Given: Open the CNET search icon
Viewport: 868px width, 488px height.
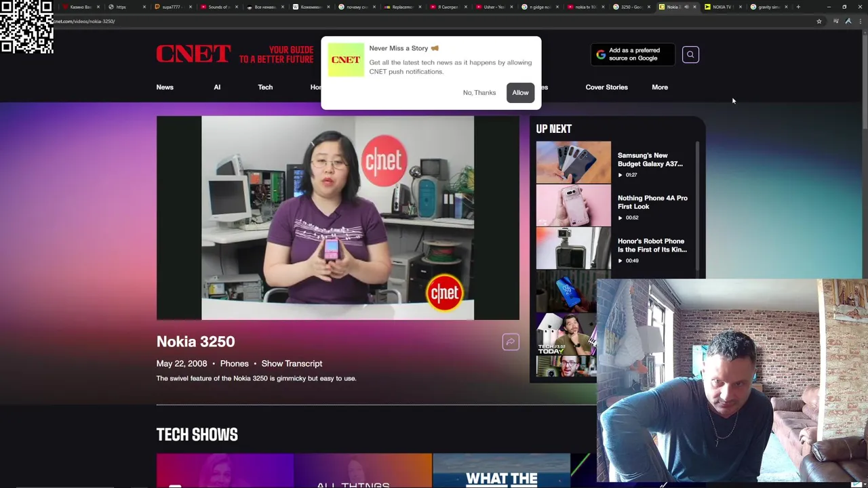Looking at the screenshot, I should pos(690,55).
